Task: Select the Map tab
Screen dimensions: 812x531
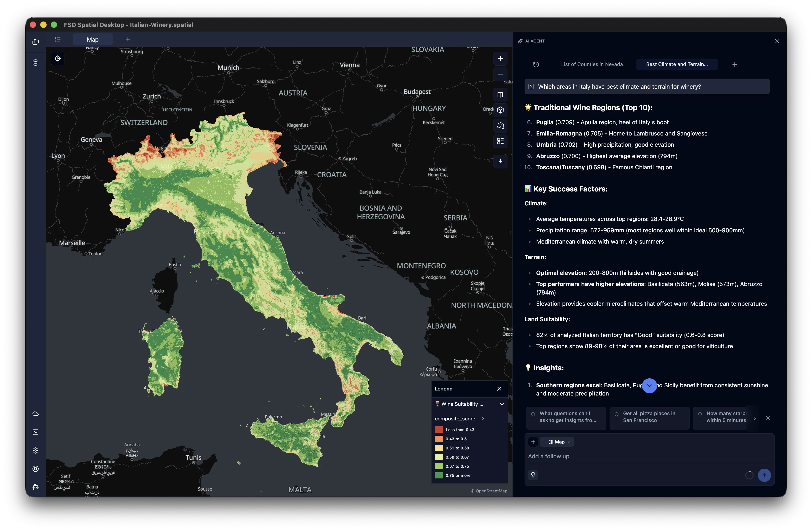Action: coord(93,40)
